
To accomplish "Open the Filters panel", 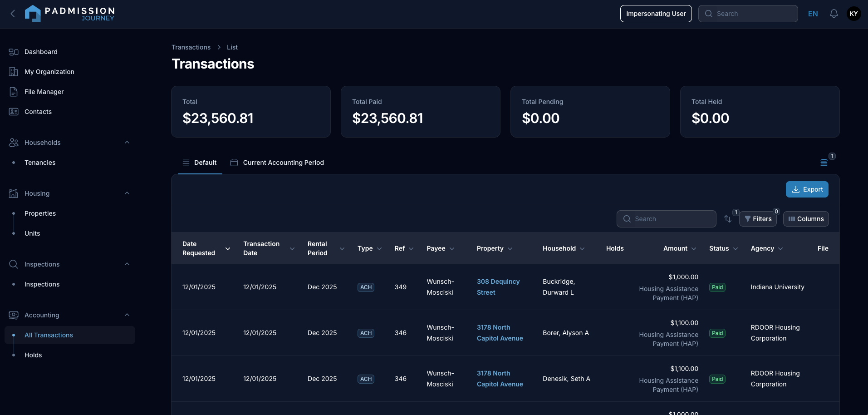I will click(x=757, y=219).
